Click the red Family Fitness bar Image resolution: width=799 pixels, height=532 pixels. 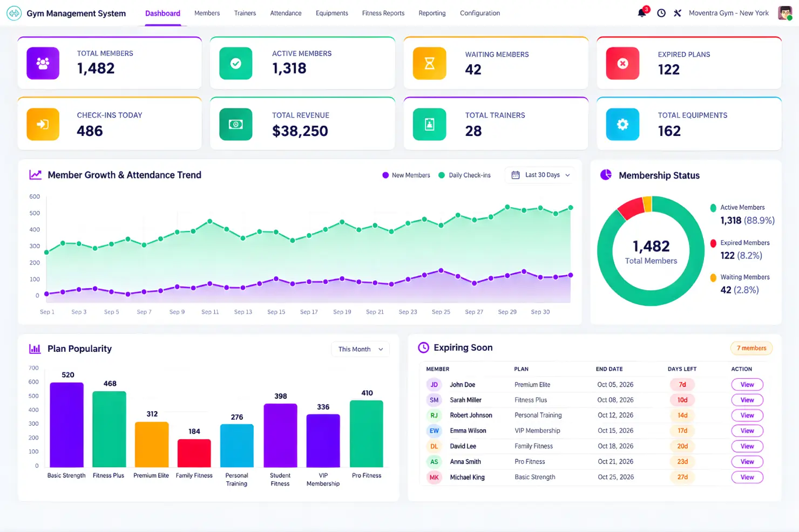(x=194, y=453)
